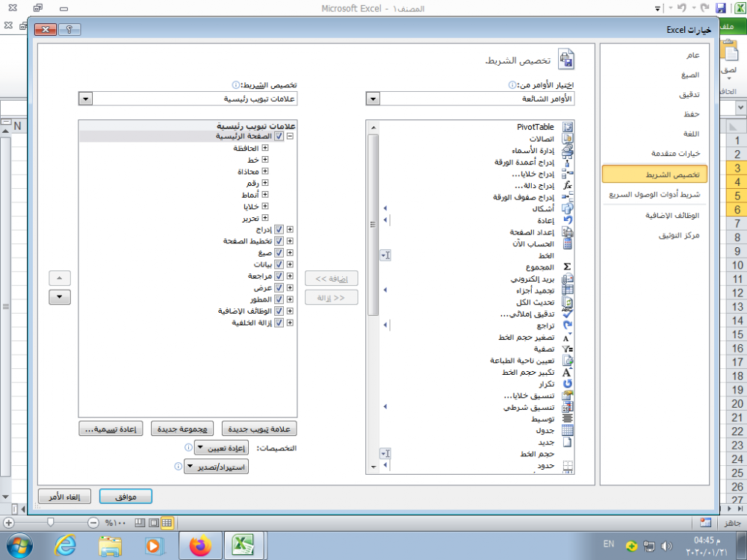
Task: Click علامة تبويب جديدة button
Action: tap(259, 429)
